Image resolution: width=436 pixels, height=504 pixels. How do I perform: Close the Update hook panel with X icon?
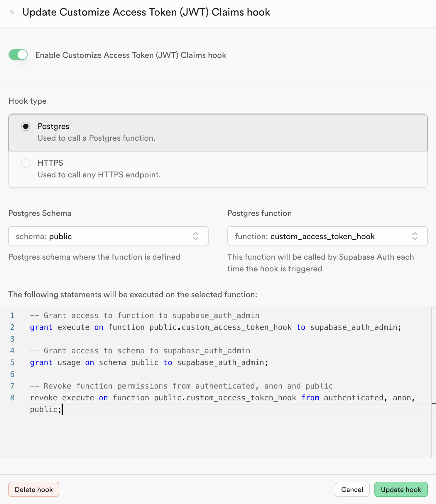point(12,12)
